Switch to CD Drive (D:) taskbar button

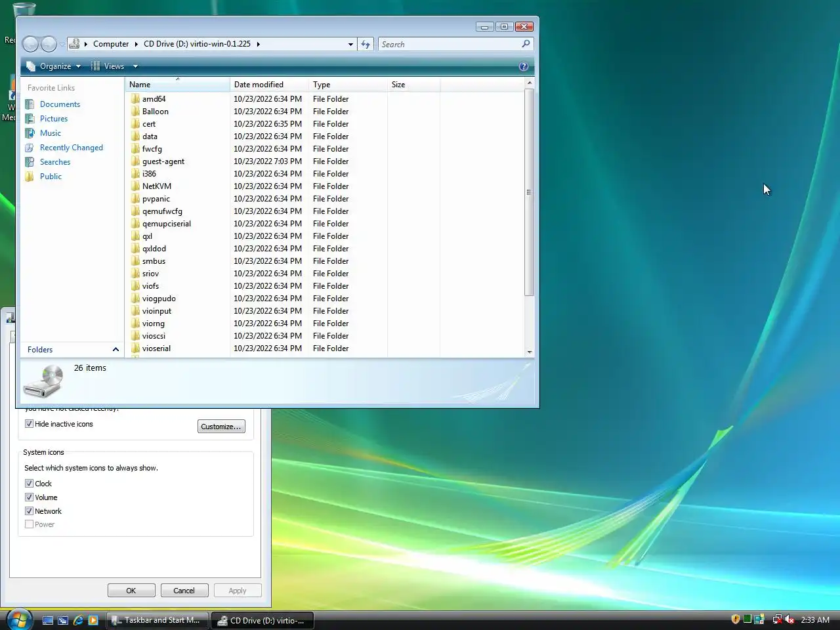[x=262, y=620]
